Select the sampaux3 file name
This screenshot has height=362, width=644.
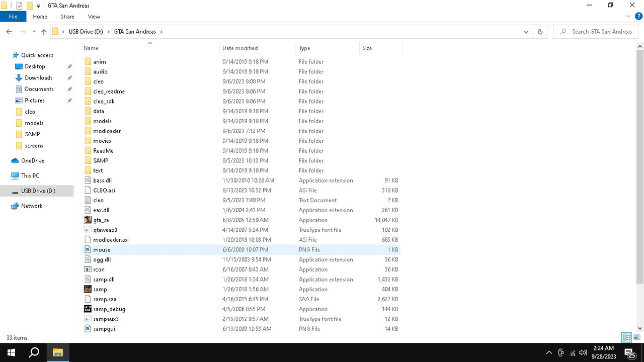(x=106, y=319)
